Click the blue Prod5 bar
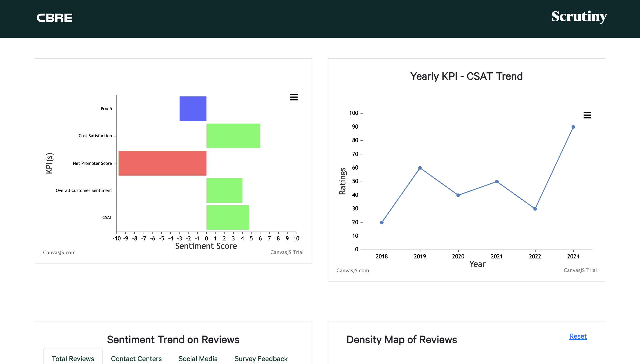 click(x=193, y=109)
